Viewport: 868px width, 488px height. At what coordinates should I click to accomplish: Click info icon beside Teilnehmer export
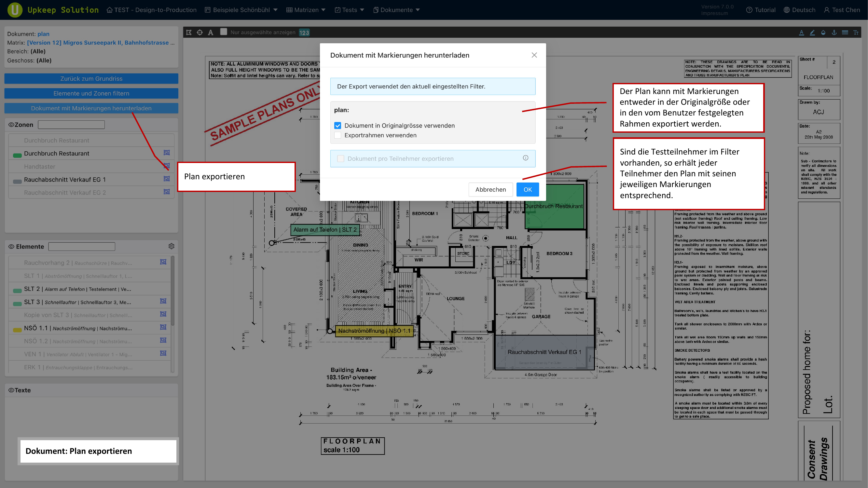[525, 158]
